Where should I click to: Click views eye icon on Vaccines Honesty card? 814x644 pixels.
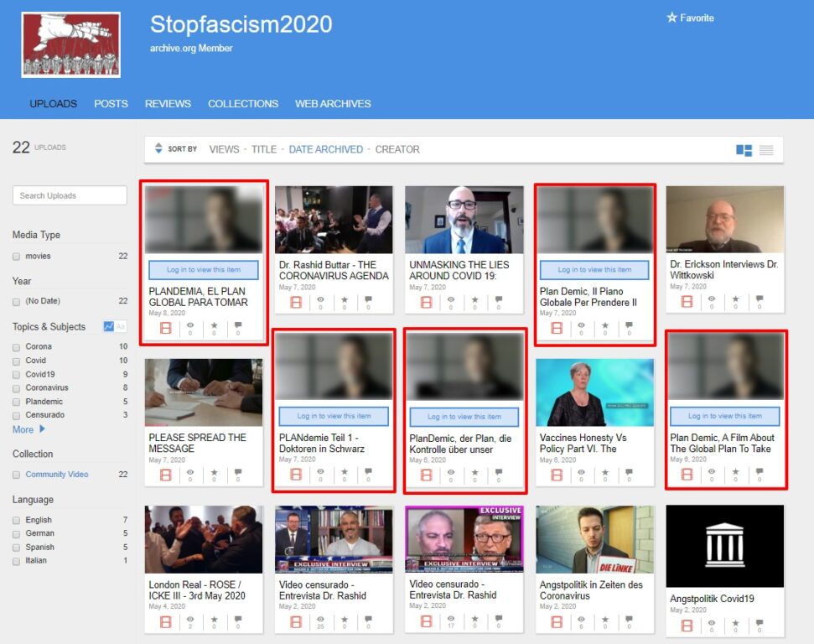[x=582, y=472]
